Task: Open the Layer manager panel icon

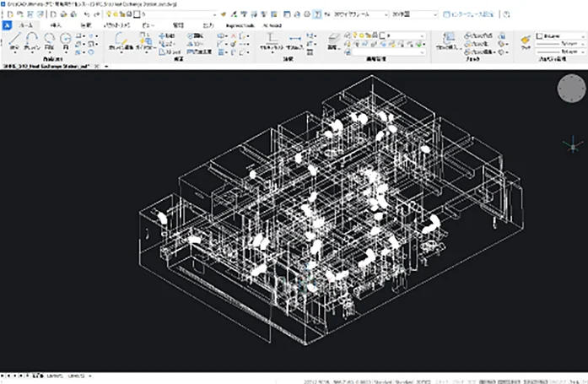Action: pyautogui.click(x=332, y=40)
